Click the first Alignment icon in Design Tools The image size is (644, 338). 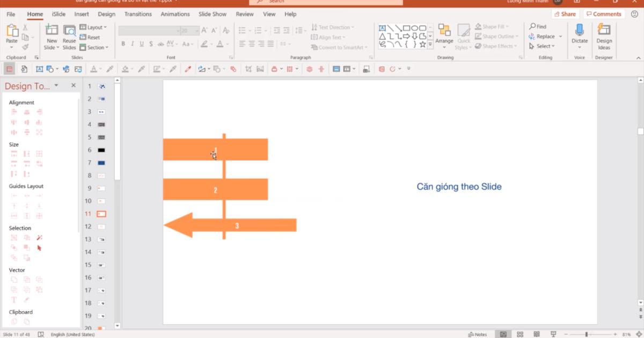(14, 112)
